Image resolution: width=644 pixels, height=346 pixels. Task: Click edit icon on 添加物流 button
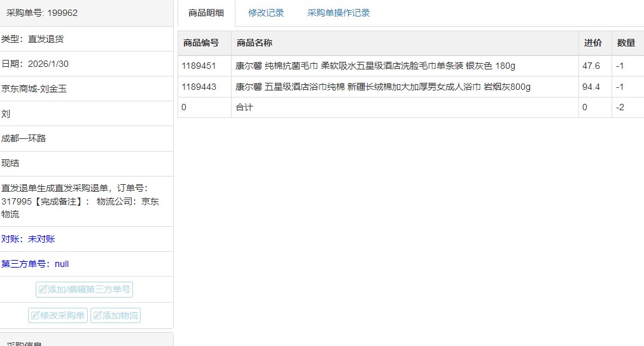[97, 315]
